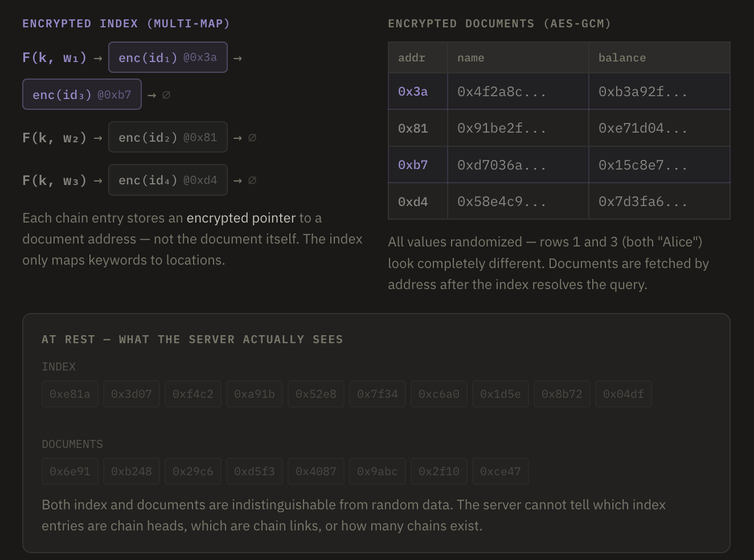Click the F(k, w₁) keyword token label
The height and width of the screenshot is (560, 754).
54,57
